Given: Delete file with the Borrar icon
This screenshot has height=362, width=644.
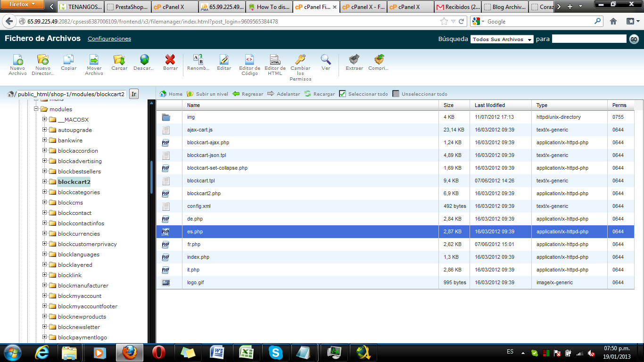Looking at the screenshot, I should coord(170,60).
